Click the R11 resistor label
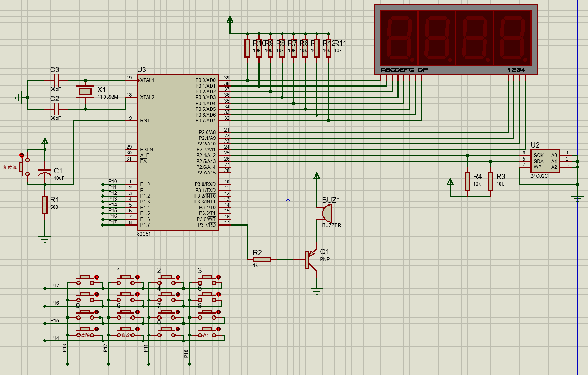This screenshot has height=375, width=588. tap(341, 43)
